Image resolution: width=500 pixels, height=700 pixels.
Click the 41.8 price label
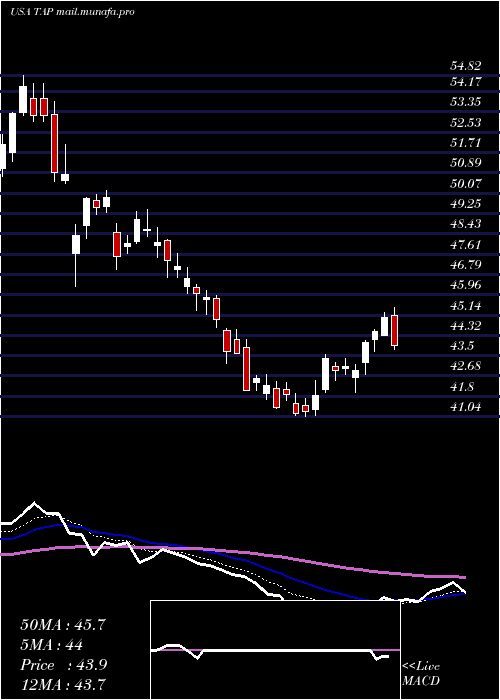click(x=462, y=387)
